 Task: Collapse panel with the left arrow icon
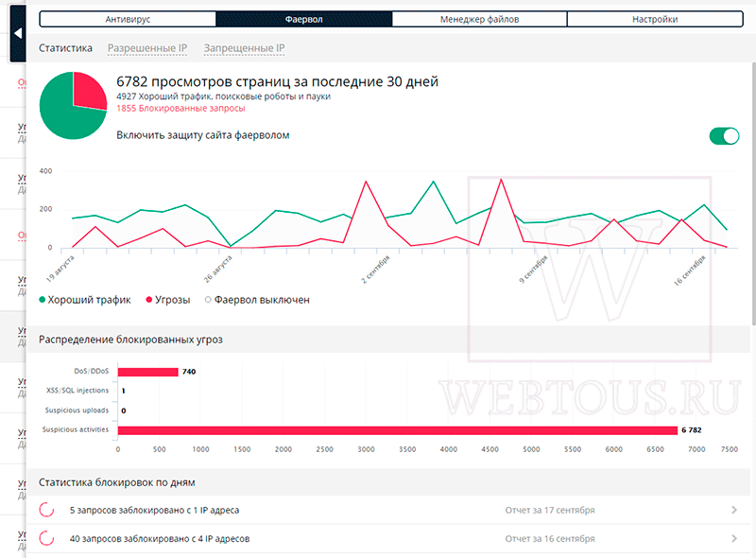coord(18,33)
